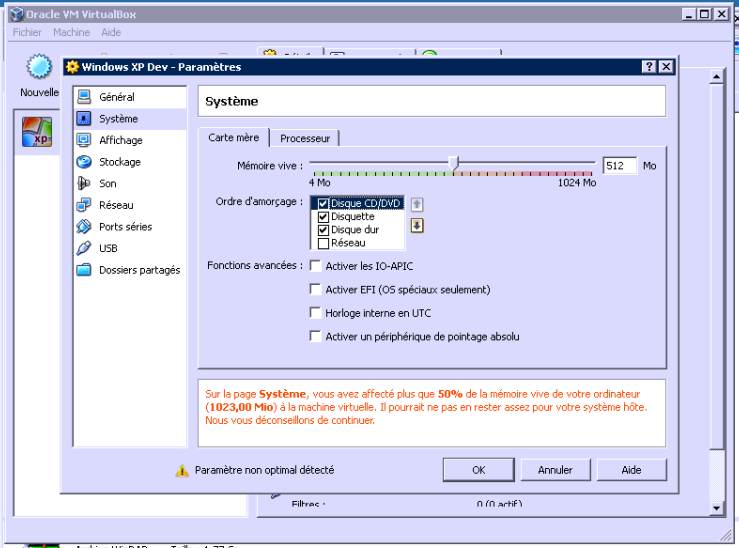
Task: Click the Mémoire vive slider handle
Action: click(x=454, y=164)
